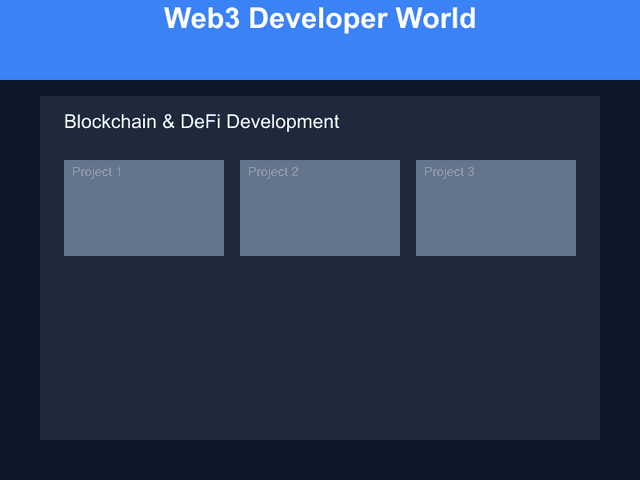The width and height of the screenshot is (640, 480).
Task: Click the ampersand in the section heading
Action: click(168, 122)
